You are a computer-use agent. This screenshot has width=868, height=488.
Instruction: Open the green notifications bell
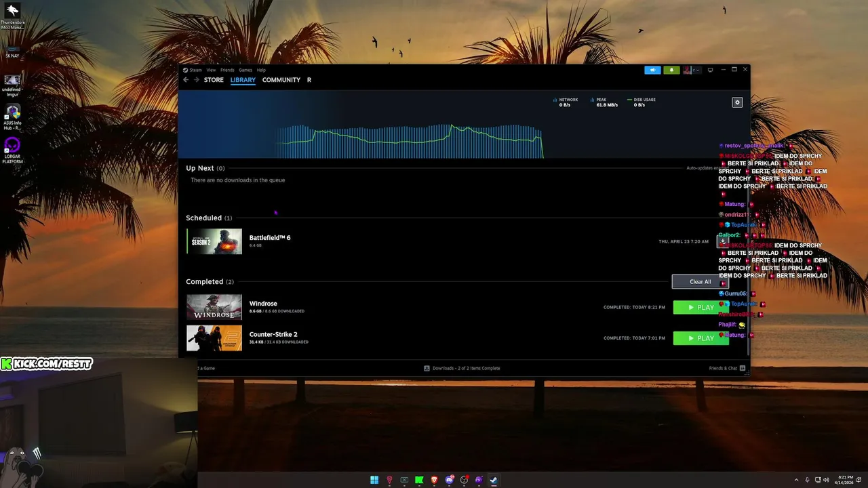[x=671, y=70]
